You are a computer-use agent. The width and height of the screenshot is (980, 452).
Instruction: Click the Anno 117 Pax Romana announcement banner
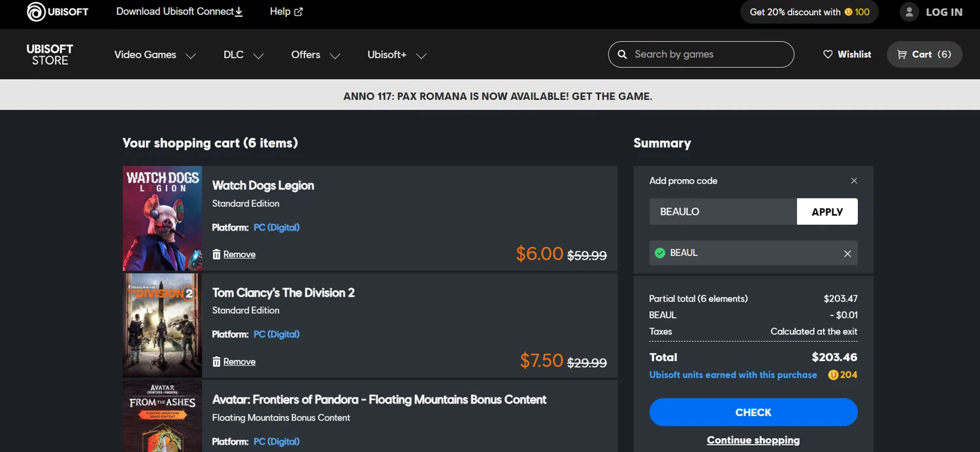click(498, 96)
